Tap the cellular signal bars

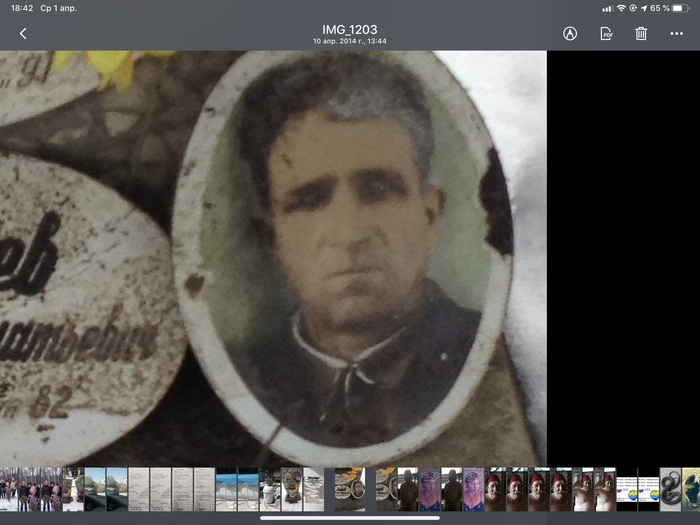pyautogui.click(x=607, y=8)
